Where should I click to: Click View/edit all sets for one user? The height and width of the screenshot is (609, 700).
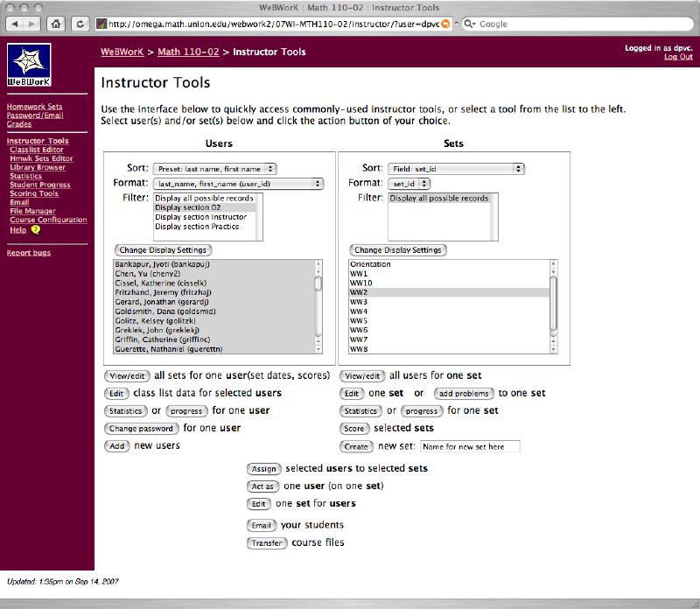(127, 376)
